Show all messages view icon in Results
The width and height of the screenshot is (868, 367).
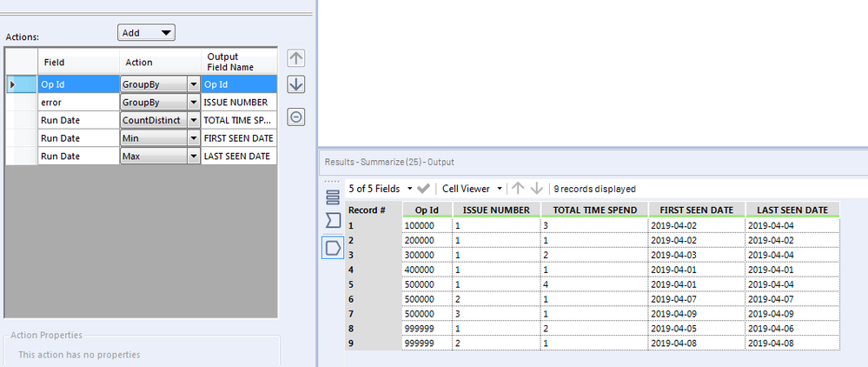(x=333, y=197)
